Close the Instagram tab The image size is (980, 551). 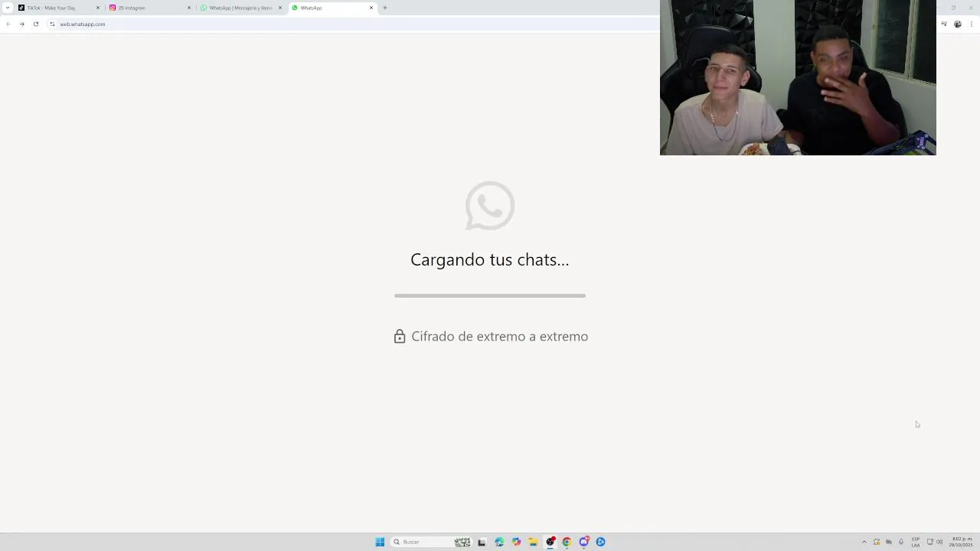point(189,8)
